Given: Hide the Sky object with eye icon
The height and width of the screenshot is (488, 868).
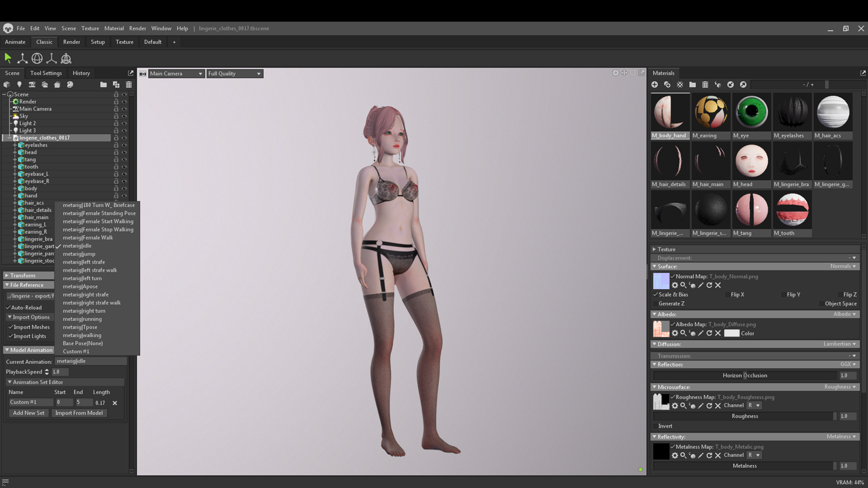Looking at the screenshot, I should coord(124,116).
